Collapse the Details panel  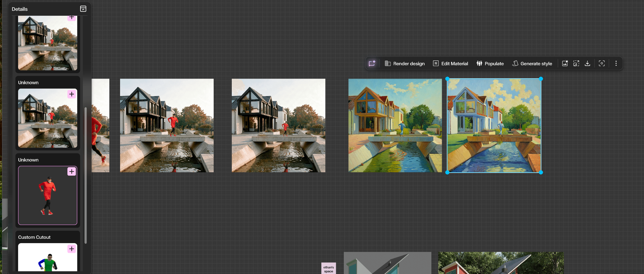[83, 9]
